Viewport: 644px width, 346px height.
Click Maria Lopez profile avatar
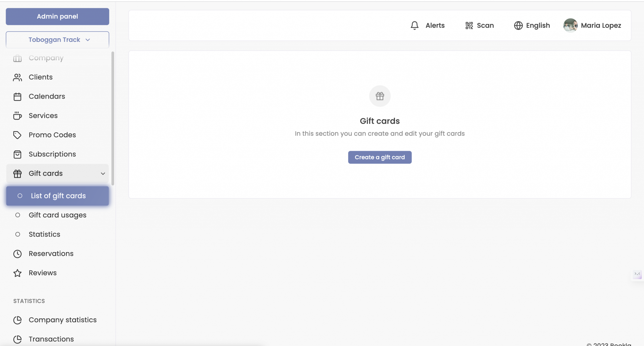(570, 26)
